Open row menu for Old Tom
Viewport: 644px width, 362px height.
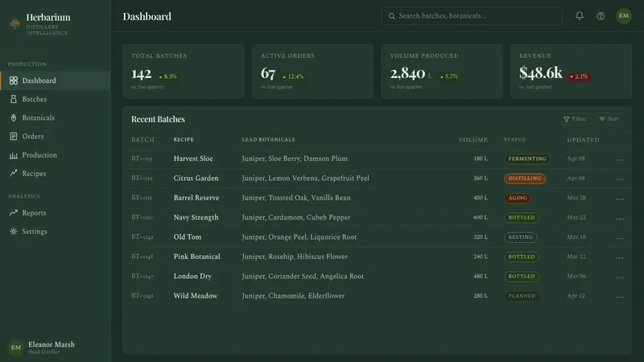[619, 238]
